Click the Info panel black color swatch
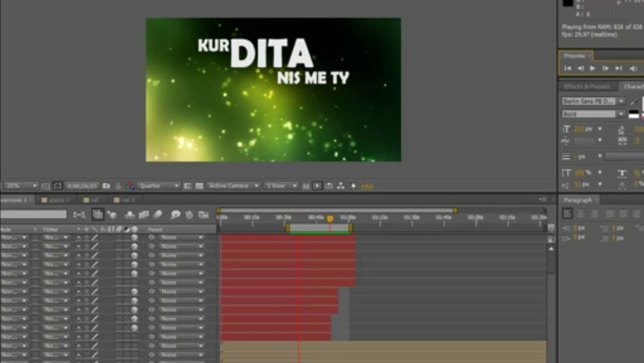 point(568,4)
